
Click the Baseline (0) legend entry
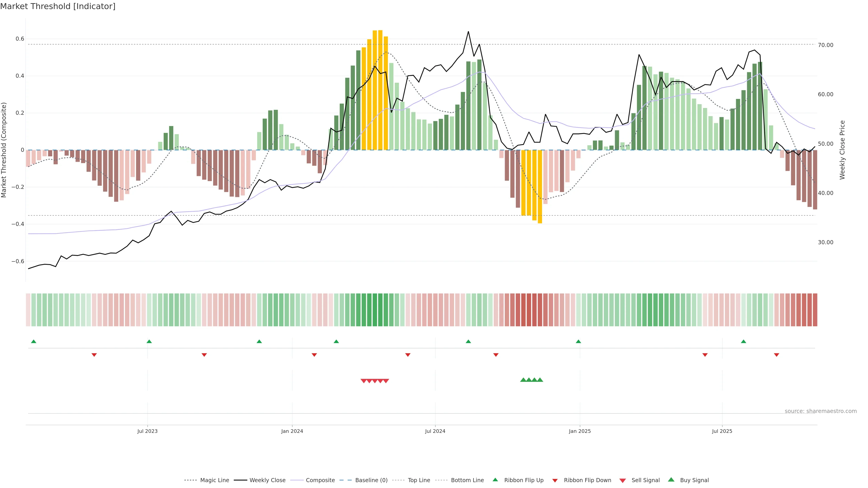tap(371, 480)
